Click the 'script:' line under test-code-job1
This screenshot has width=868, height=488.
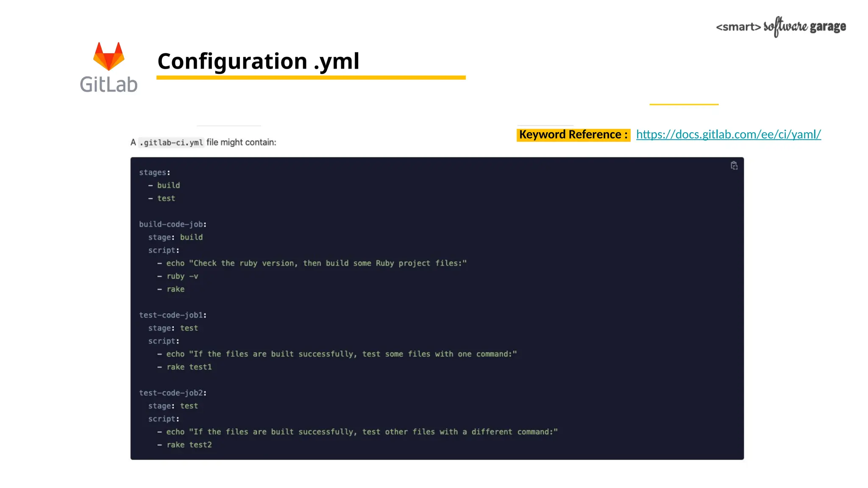tap(164, 341)
